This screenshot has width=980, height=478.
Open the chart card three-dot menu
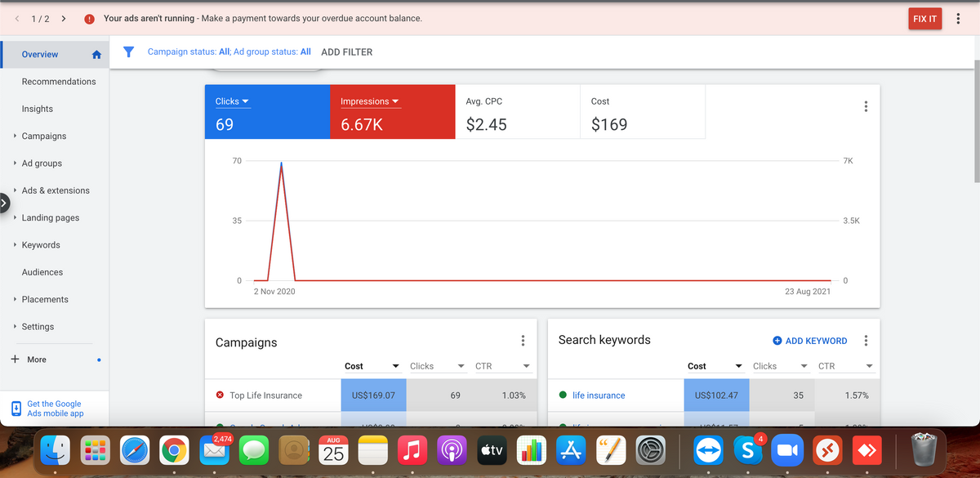(866, 107)
